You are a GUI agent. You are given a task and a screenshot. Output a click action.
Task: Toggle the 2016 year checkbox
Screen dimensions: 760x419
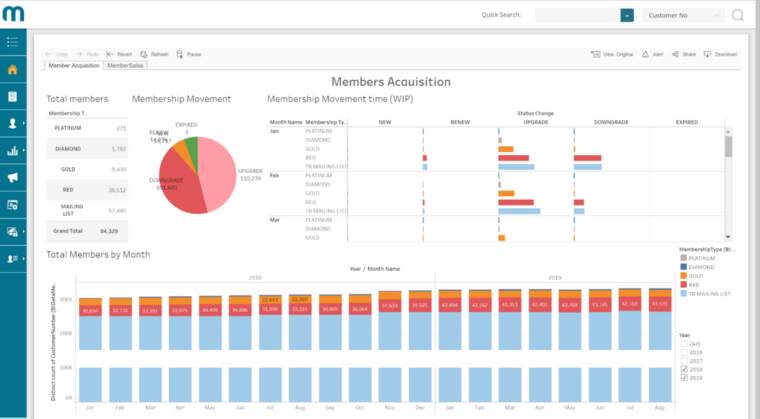(684, 353)
